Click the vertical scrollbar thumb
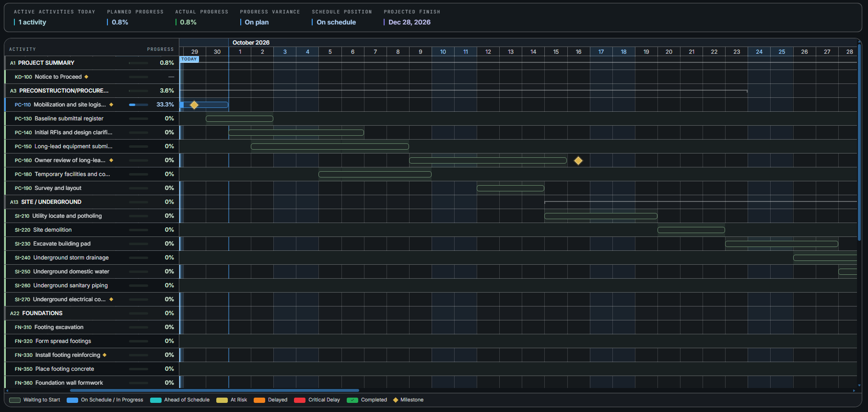Image resolution: width=868 pixels, height=412 pixels. [859, 141]
